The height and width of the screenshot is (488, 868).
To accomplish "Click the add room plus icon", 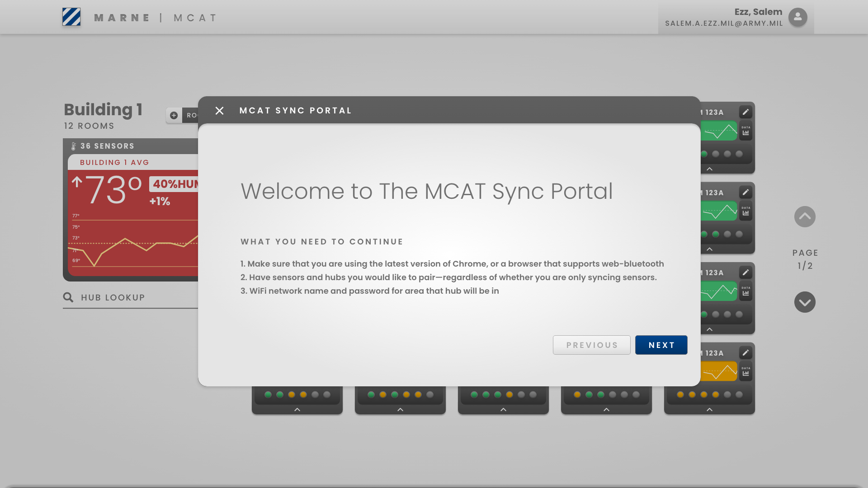I will click(x=174, y=115).
